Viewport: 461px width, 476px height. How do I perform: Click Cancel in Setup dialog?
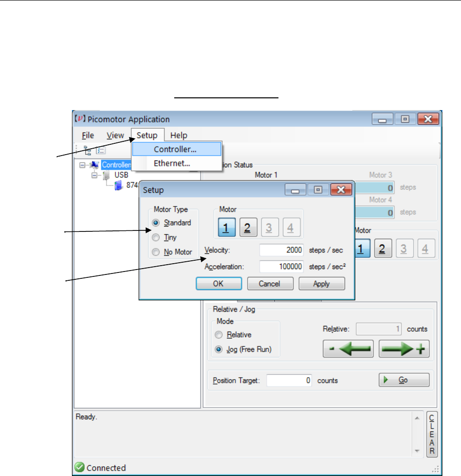(270, 284)
